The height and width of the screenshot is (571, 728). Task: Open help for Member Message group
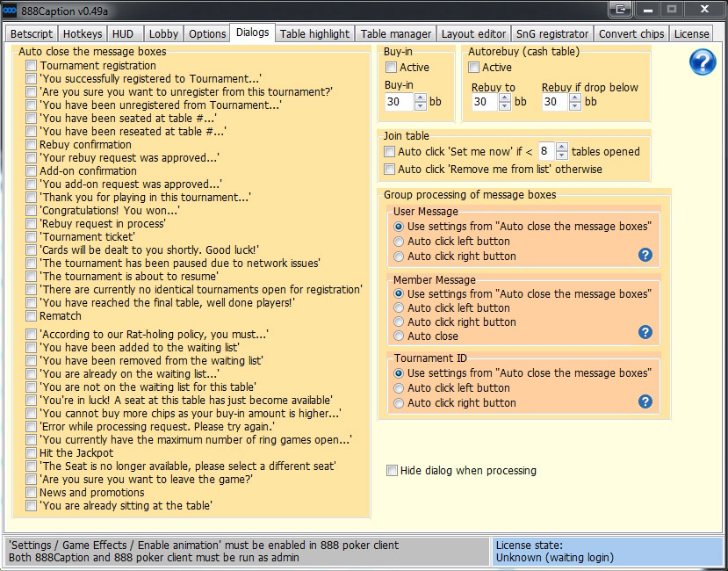click(x=645, y=331)
